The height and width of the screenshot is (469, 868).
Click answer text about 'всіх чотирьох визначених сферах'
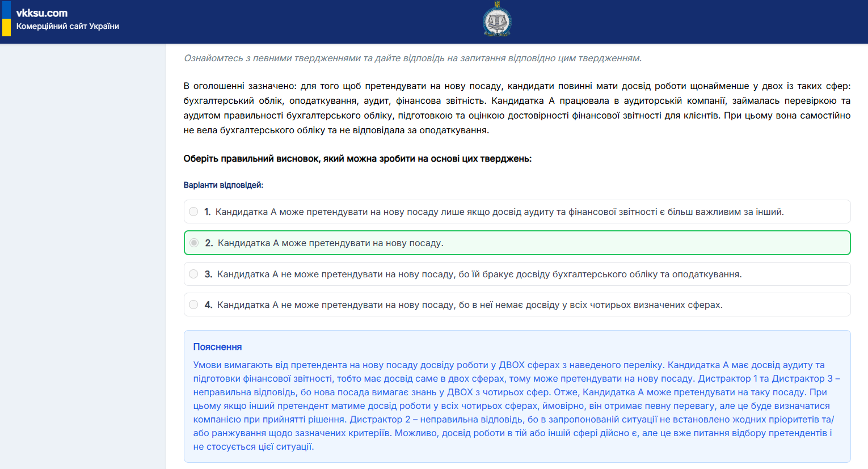tap(470, 305)
